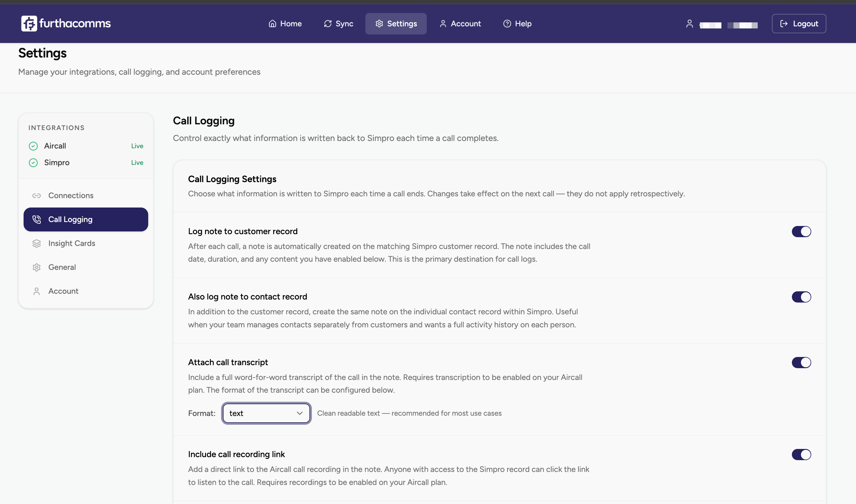Click the Home house icon

click(273, 23)
